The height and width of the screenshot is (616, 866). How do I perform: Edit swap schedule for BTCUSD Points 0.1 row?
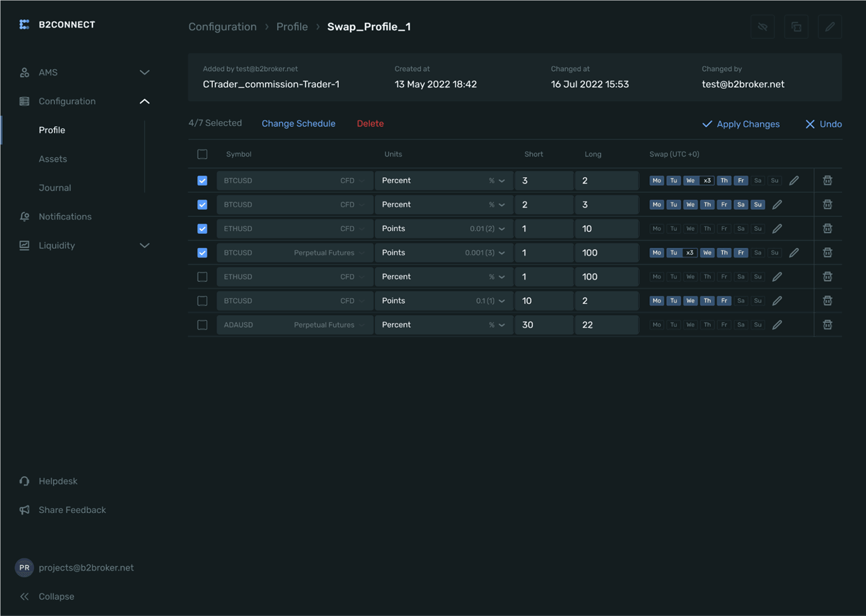tap(777, 301)
